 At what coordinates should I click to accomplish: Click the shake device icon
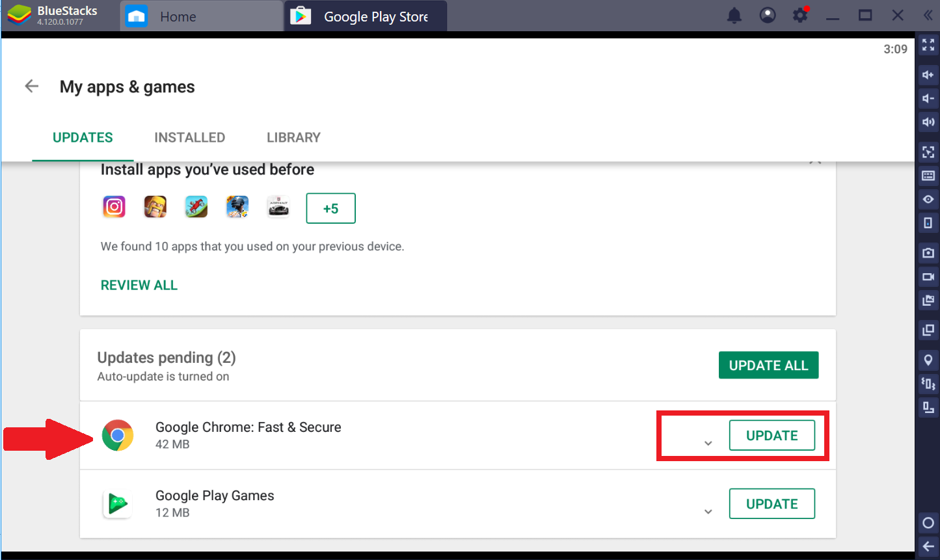(928, 384)
